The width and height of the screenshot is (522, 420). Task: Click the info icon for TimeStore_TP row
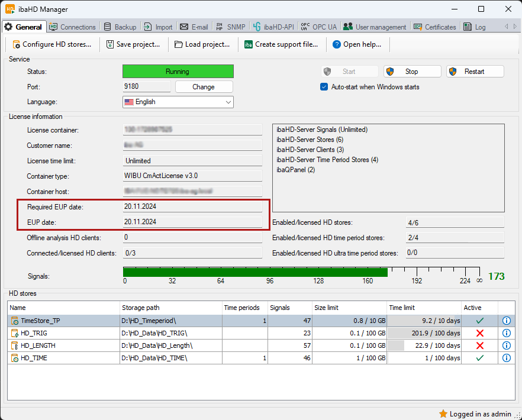506,321
